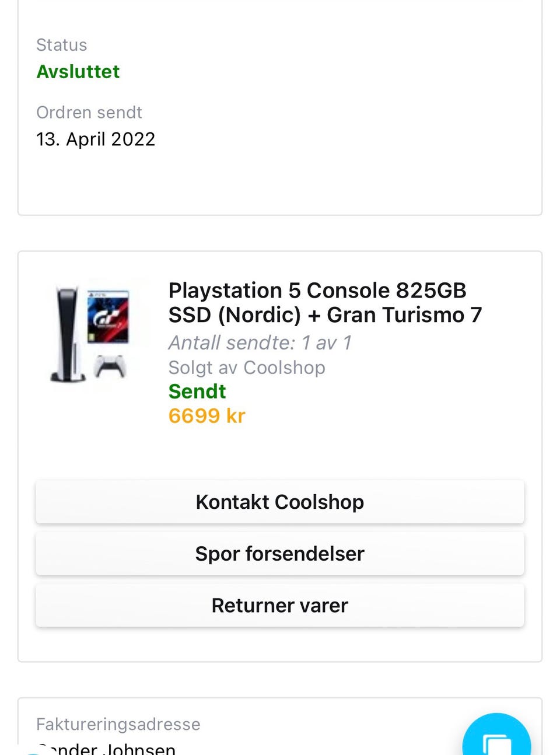Click the Nordic + Gran Turismo 7 title line
Image resolution: width=560 pixels, height=755 pixels.
(325, 315)
